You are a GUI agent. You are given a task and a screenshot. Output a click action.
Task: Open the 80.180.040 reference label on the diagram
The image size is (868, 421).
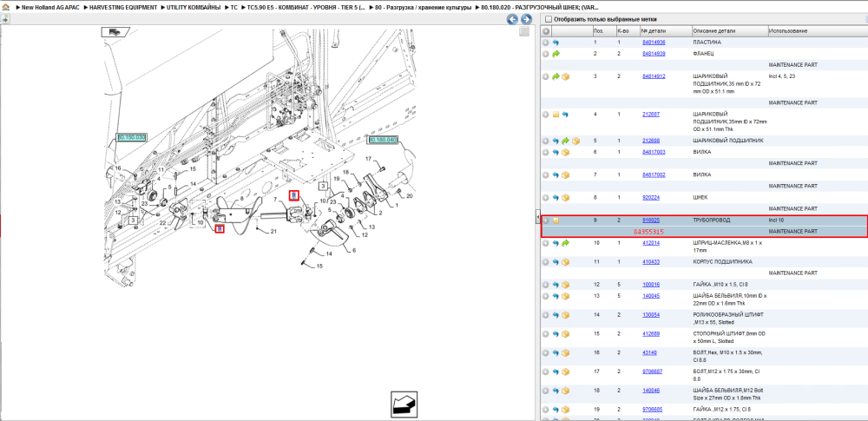[x=383, y=140]
